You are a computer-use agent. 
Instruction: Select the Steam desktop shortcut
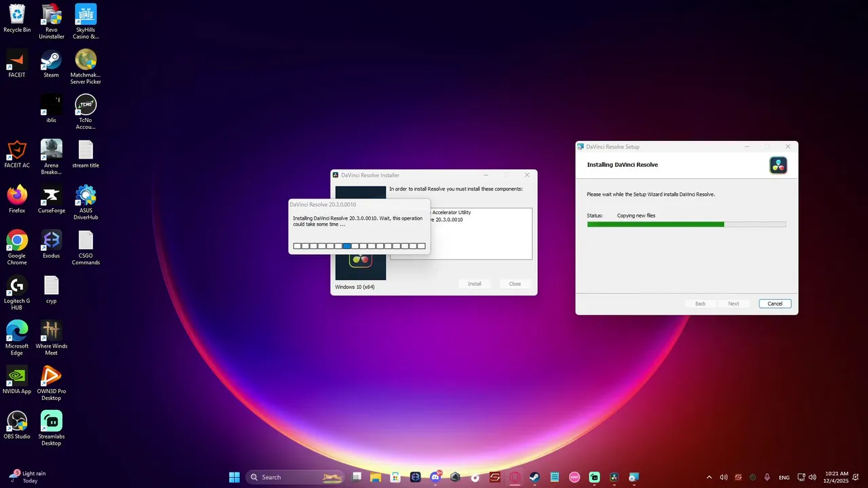coord(52,64)
